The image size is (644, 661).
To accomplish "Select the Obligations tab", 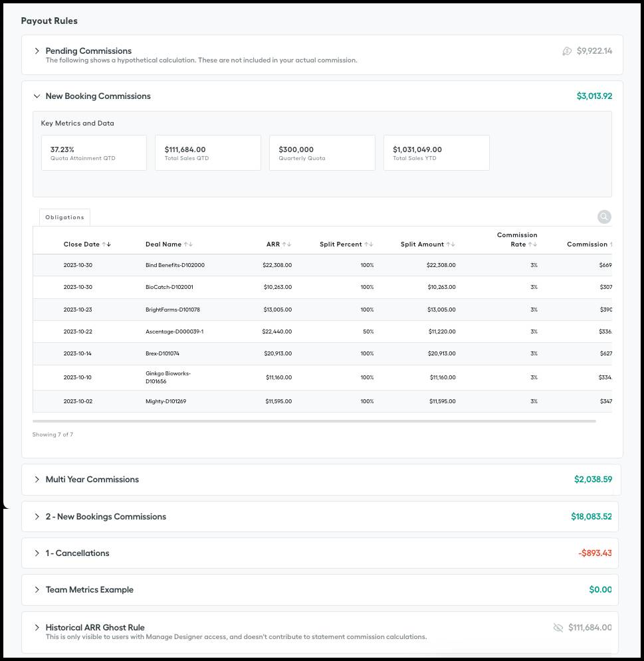I will coord(64,217).
